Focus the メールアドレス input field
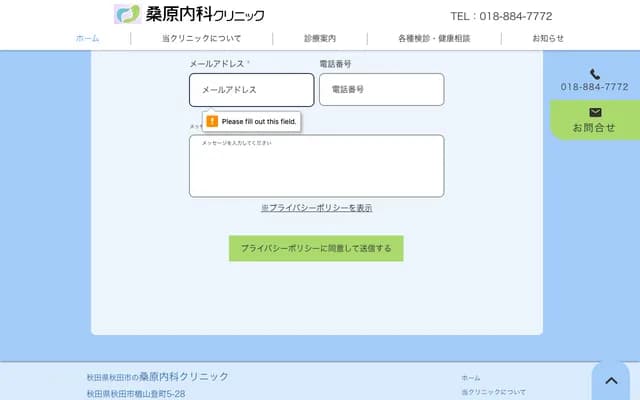This screenshot has height=400, width=640. point(251,89)
